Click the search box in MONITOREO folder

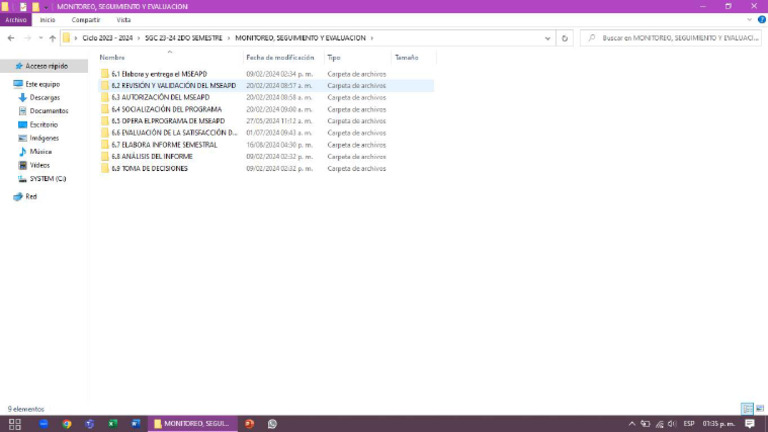[x=671, y=38]
